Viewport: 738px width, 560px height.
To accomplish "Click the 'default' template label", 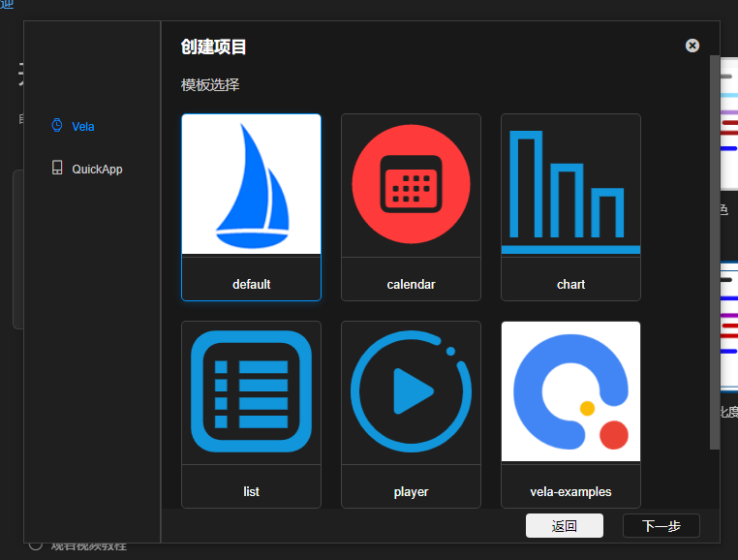I will tap(252, 285).
